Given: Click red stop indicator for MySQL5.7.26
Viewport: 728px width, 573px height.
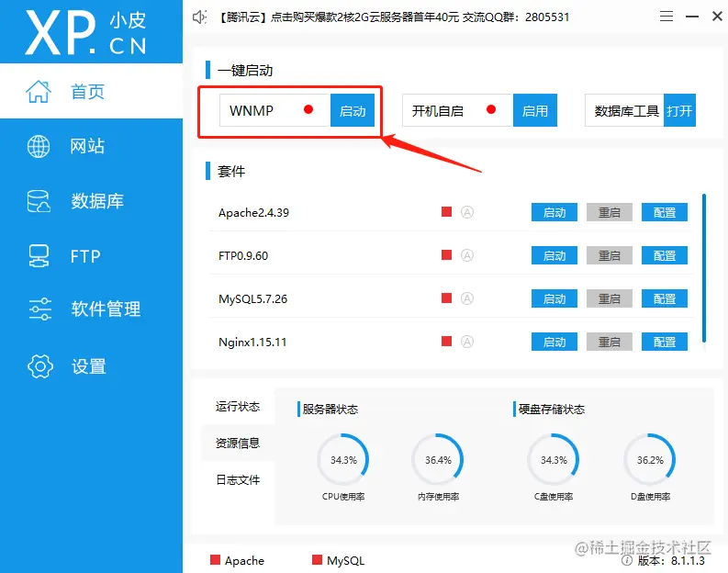Looking at the screenshot, I should click(x=447, y=298).
